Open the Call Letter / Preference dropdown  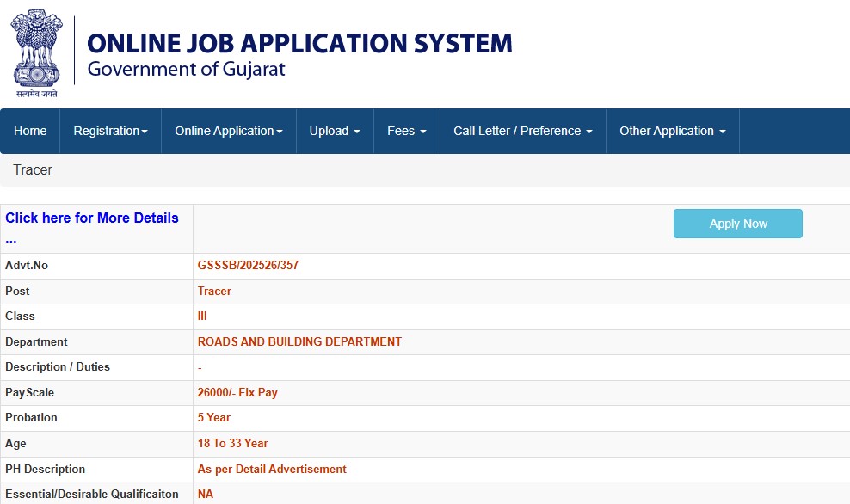tap(522, 131)
